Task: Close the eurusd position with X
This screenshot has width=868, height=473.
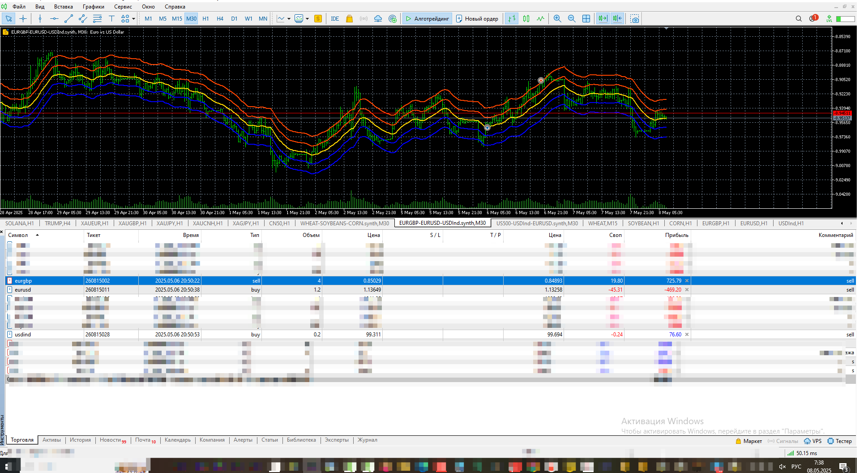Action: tap(687, 290)
